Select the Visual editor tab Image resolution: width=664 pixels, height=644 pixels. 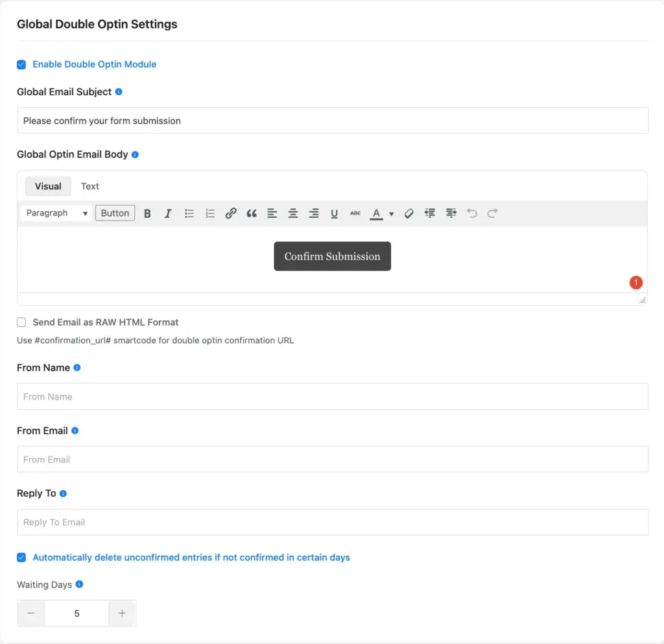click(x=48, y=186)
